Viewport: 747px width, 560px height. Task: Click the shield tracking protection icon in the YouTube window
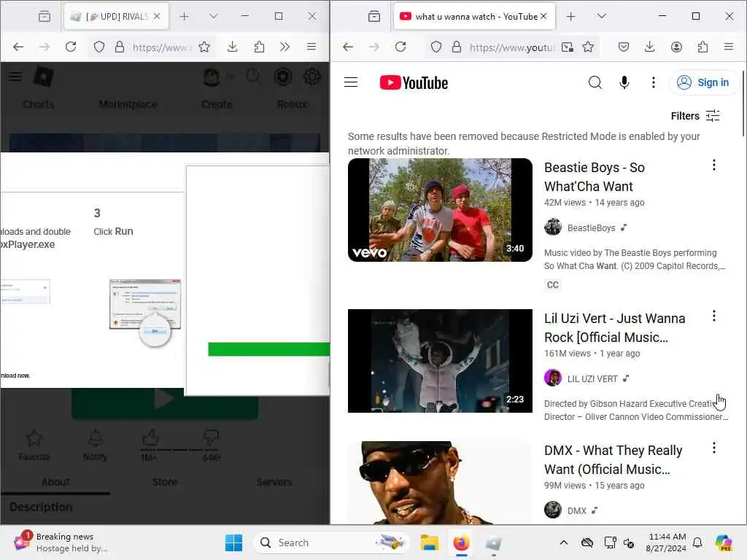436,47
